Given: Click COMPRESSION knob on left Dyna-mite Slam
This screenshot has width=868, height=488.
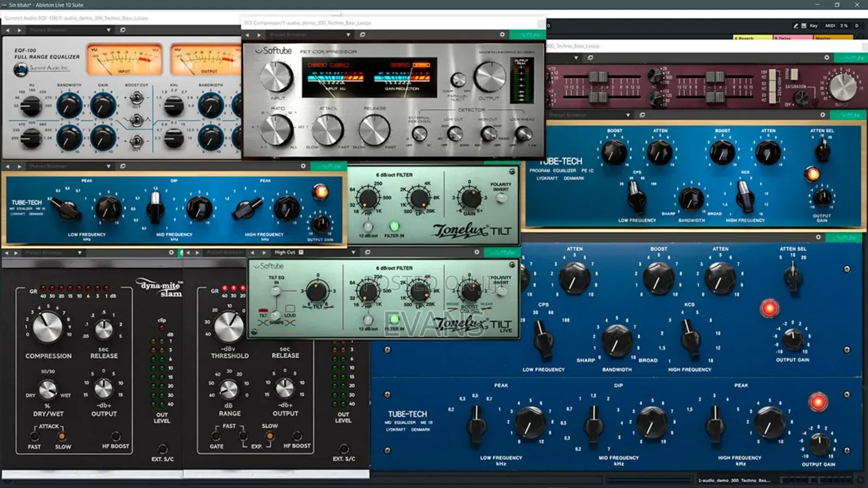Looking at the screenshot, I should tap(48, 328).
